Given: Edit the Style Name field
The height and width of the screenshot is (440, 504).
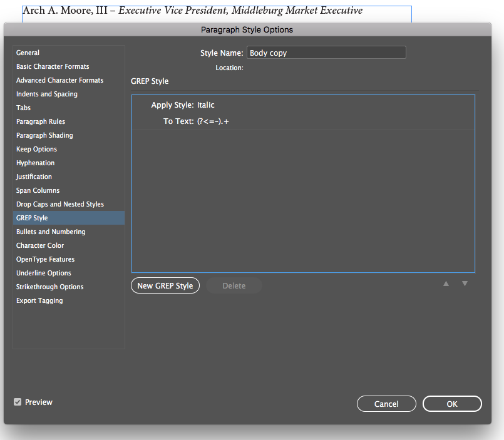Looking at the screenshot, I should (326, 53).
